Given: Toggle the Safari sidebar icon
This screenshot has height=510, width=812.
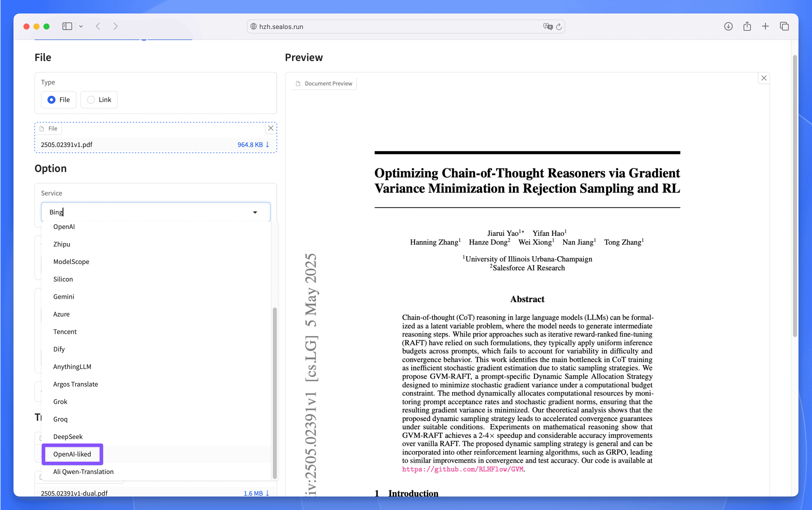Looking at the screenshot, I should coord(67,26).
